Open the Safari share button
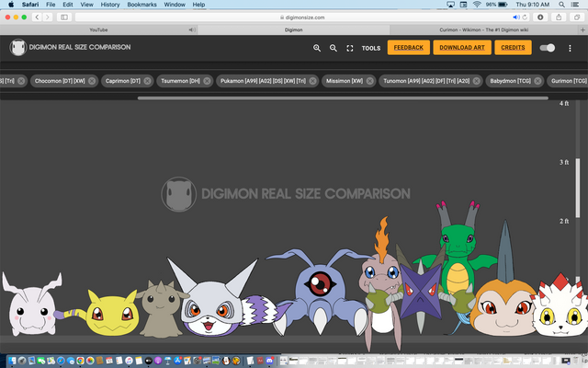 [559, 17]
